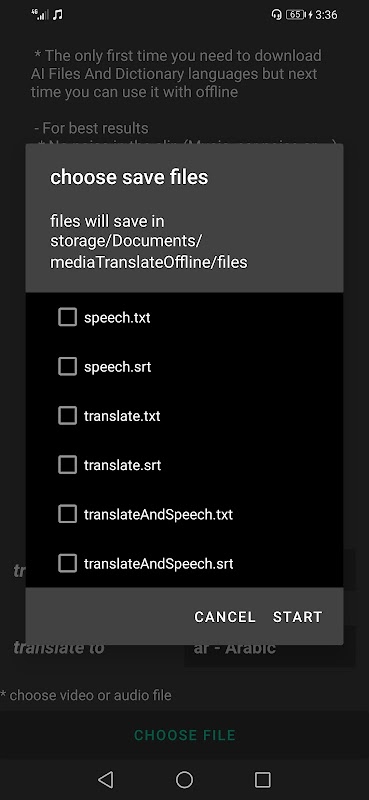The width and height of the screenshot is (369, 800).
Task: Tap the 3:36 clock in status bar
Action: coord(326,15)
